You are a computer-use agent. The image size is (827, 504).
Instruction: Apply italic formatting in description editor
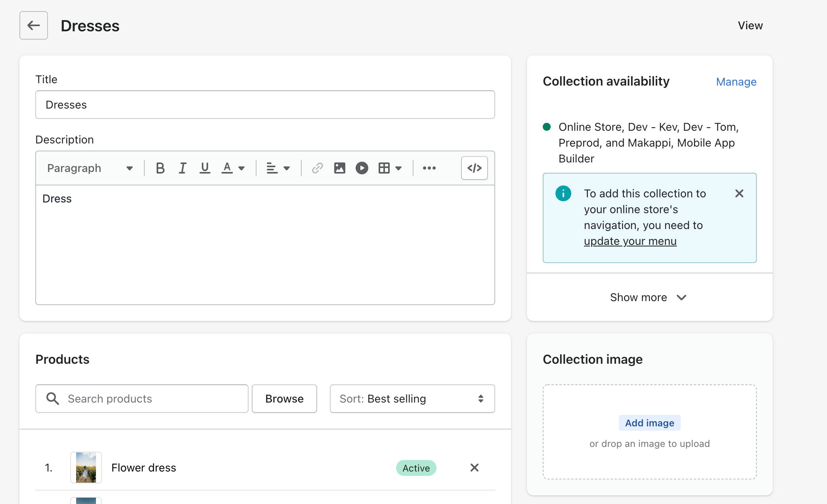(x=182, y=168)
